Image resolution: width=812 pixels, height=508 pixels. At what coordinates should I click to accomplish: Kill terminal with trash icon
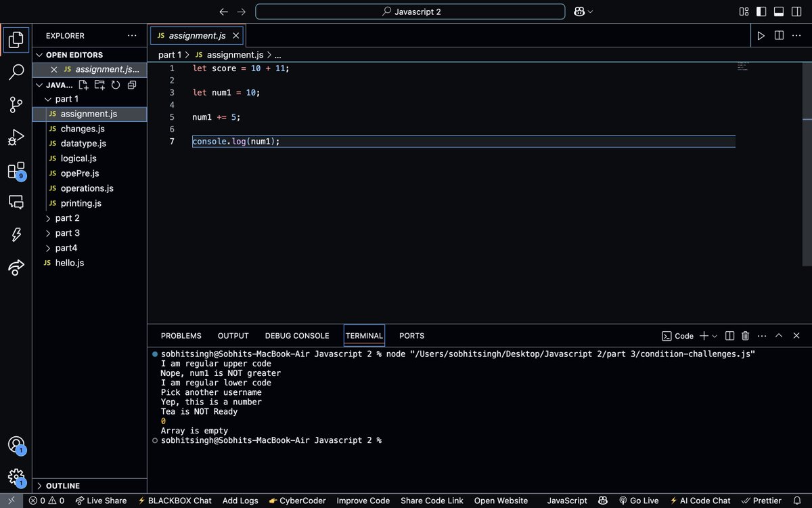point(746,336)
